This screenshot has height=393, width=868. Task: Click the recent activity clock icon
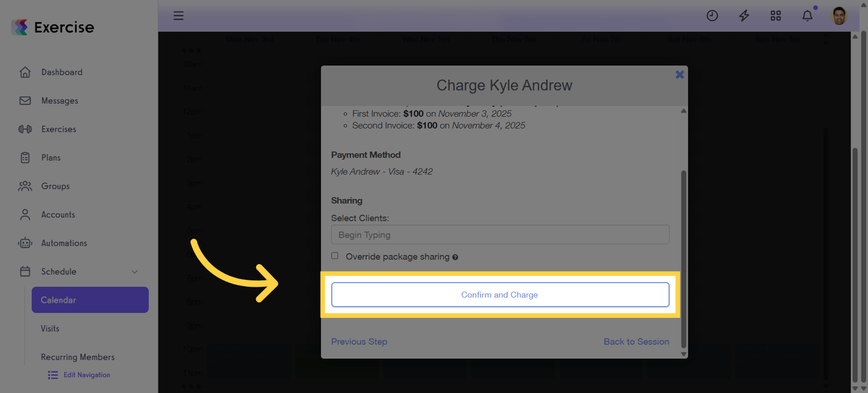[712, 15]
